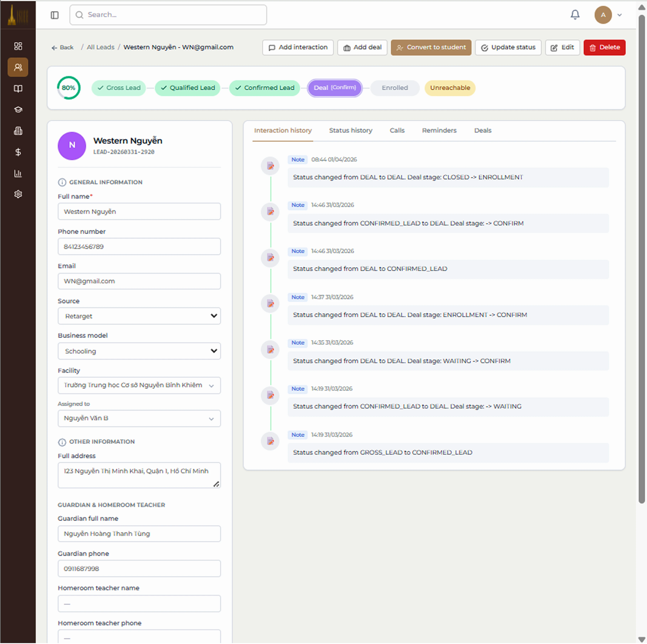The height and width of the screenshot is (644, 647).
Task: Click the scrollbar down arrow
Action: [641, 640]
